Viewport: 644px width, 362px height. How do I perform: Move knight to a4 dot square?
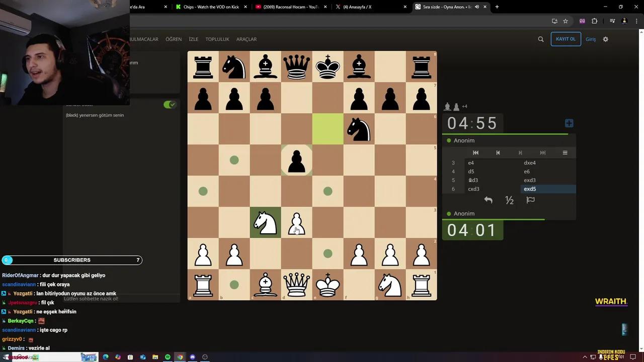pos(203,191)
